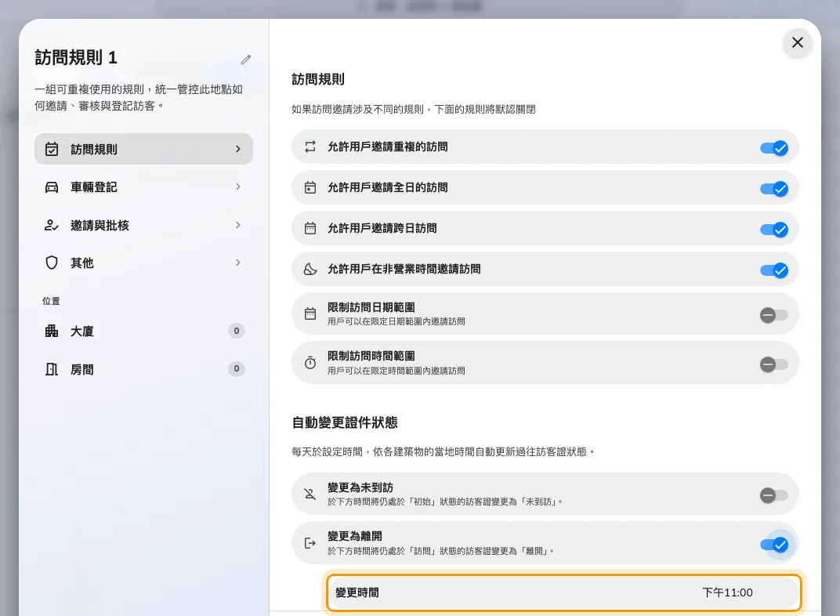Click the 0 count badge beside 房間
840x616 pixels.
coord(237,368)
